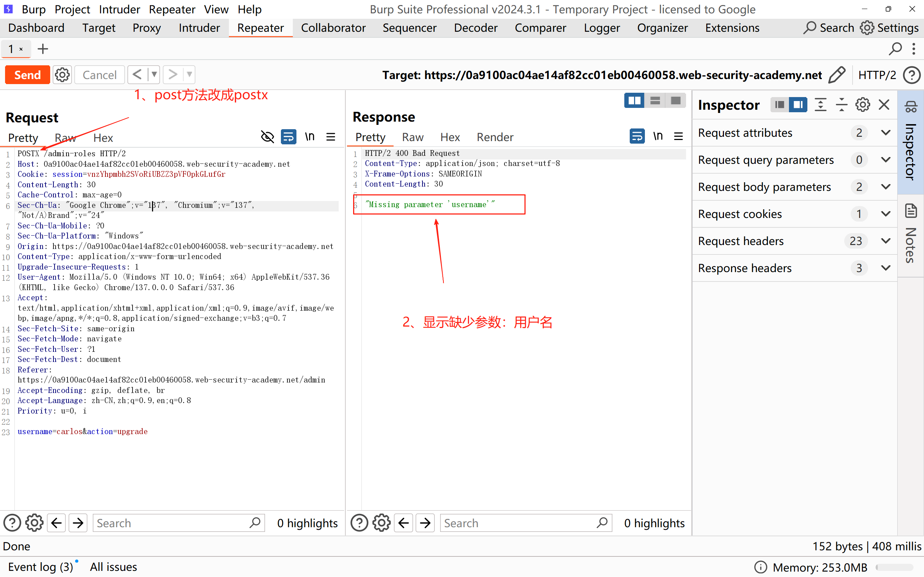The image size is (924, 577).
Task: Toggle hide non-printable eye icon in Request
Action: (267, 137)
